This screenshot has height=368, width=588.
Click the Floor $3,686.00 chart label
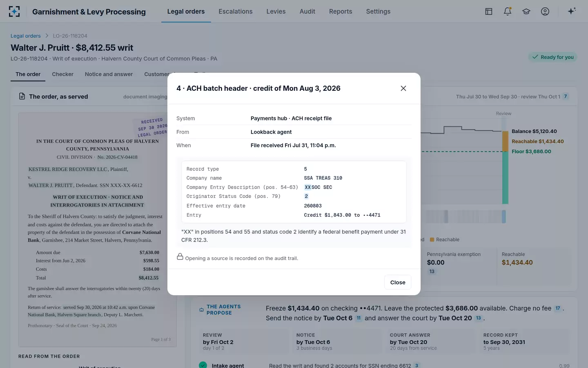531,151
